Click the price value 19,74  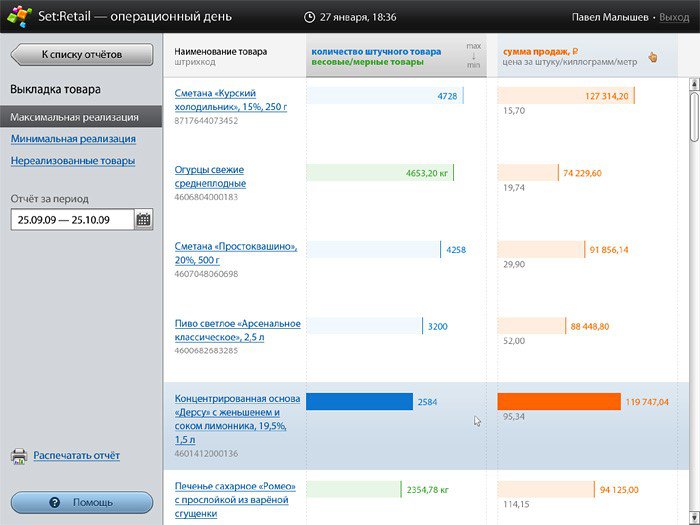(514, 188)
